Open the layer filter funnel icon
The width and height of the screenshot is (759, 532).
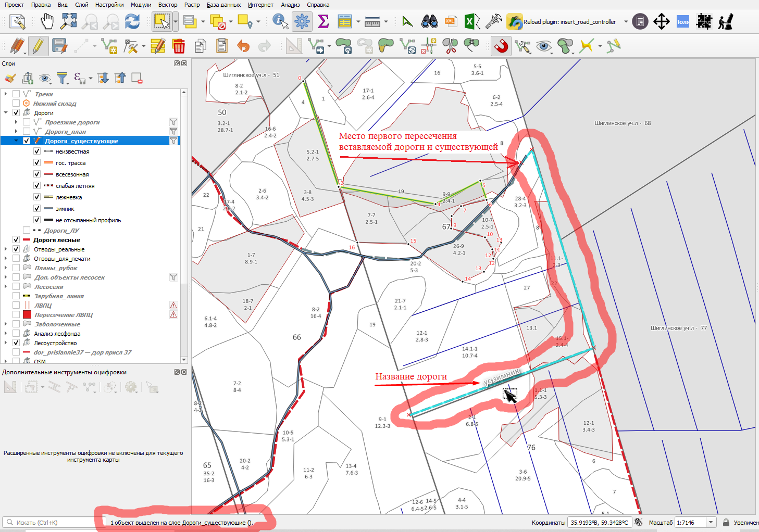[63, 78]
